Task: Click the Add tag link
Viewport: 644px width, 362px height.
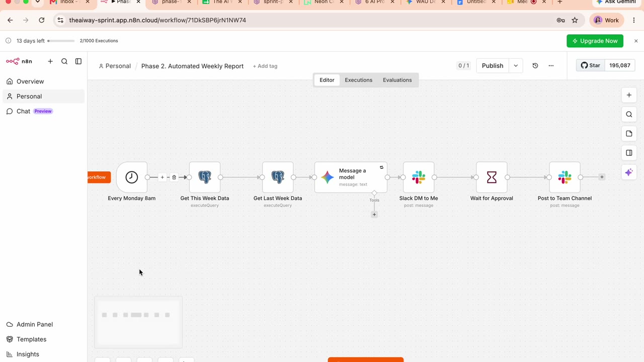Action: click(x=265, y=66)
